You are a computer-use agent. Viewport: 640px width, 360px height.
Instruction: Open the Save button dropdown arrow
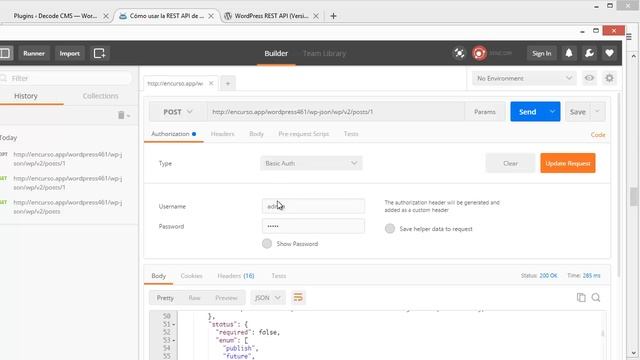[x=597, y=112]
